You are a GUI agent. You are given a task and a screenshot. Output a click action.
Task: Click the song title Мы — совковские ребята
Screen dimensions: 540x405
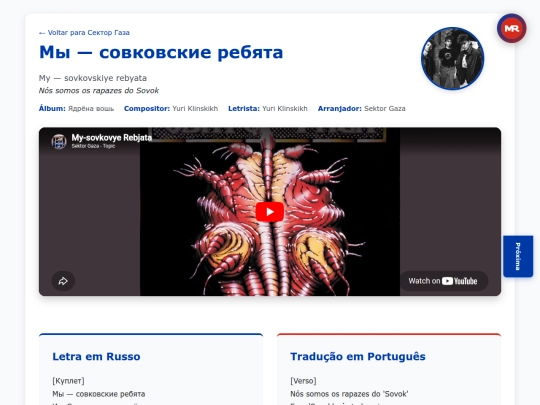[x=161, y=53]
